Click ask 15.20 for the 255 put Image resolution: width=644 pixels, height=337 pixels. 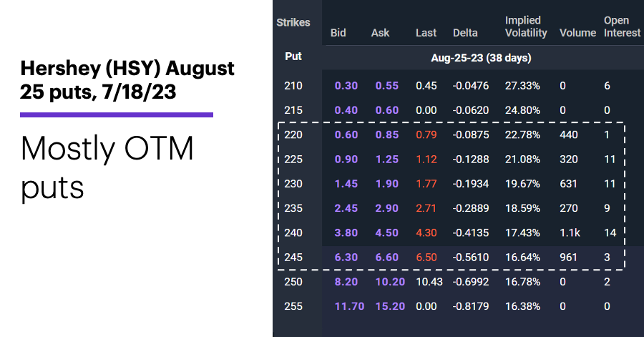(390, 306)
